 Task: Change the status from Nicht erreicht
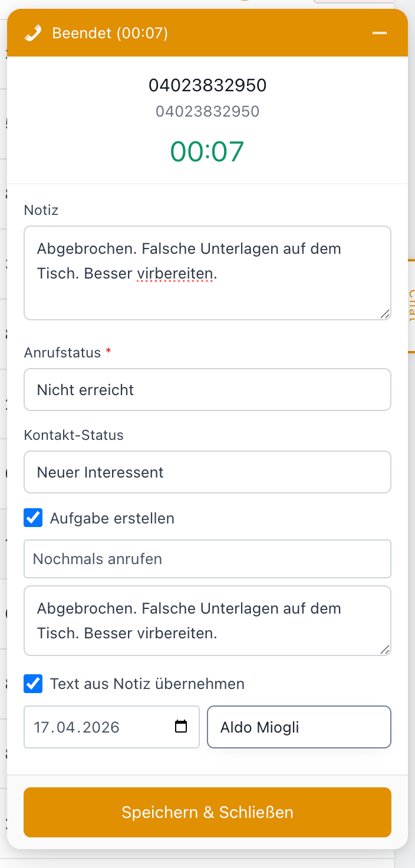(207, 389)
